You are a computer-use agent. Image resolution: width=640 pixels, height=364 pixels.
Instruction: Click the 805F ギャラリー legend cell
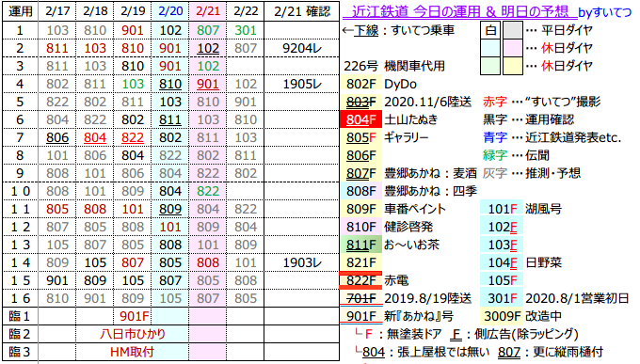pos(361,137)
